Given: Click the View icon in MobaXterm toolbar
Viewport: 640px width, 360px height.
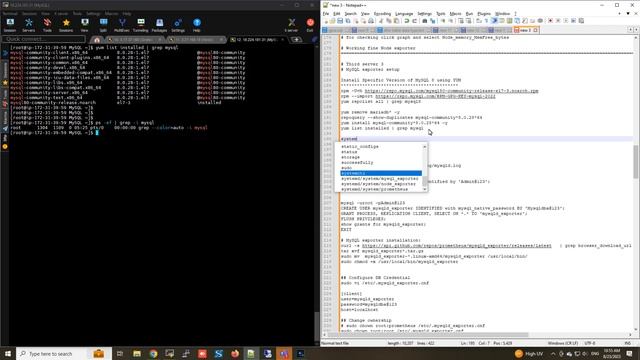Looking at the screenshot, I should click(84, 25).
